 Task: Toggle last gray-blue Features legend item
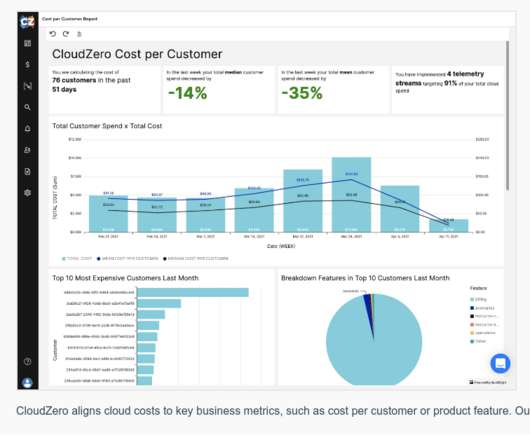[478, 341]
